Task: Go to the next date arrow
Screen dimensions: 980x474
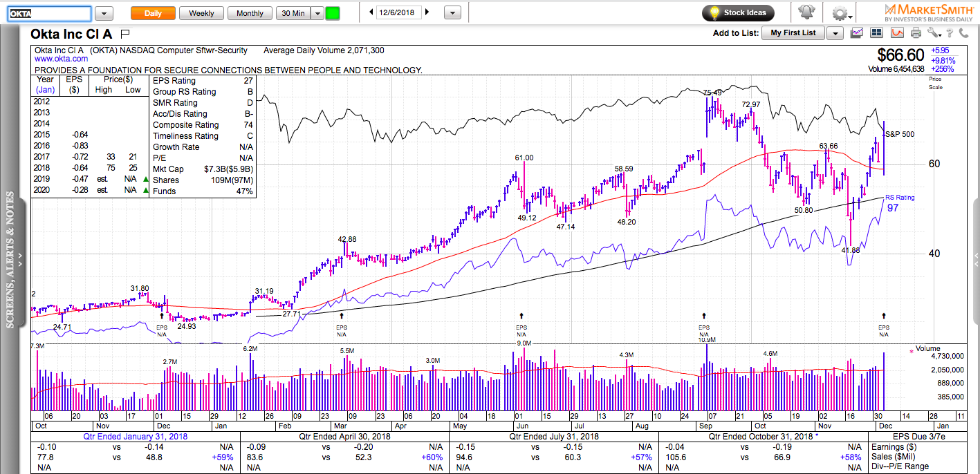Action: click(427, 12)
